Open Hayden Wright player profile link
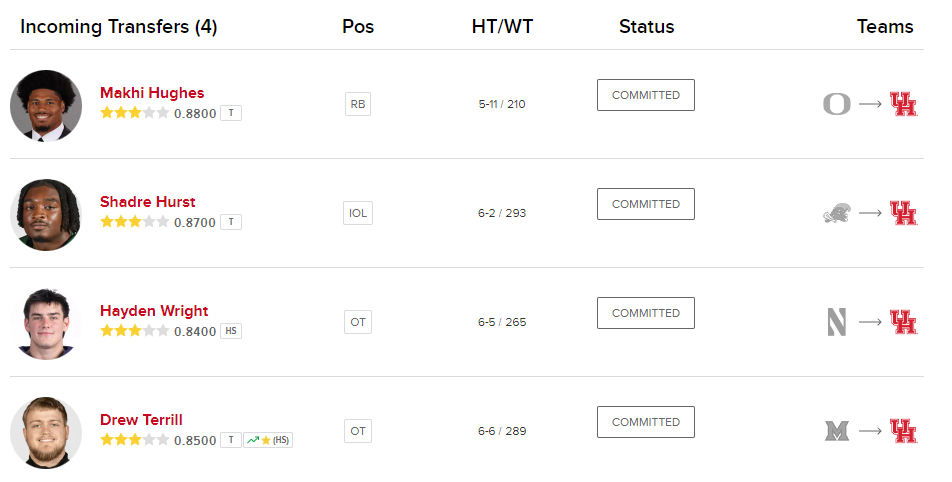This screenshot has width=952, height=482. pyautogui.click(x=154, y=311)
